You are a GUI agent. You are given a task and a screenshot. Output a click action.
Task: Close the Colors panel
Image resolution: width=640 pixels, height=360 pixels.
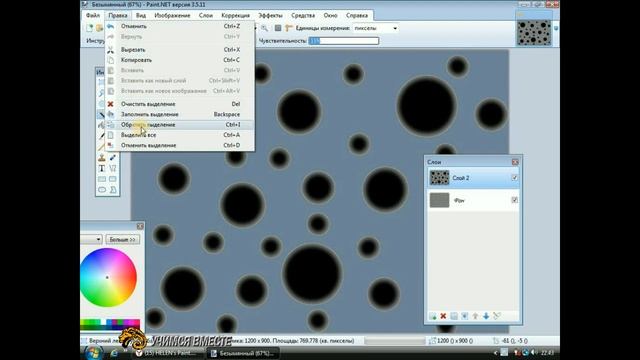[140, 226]
